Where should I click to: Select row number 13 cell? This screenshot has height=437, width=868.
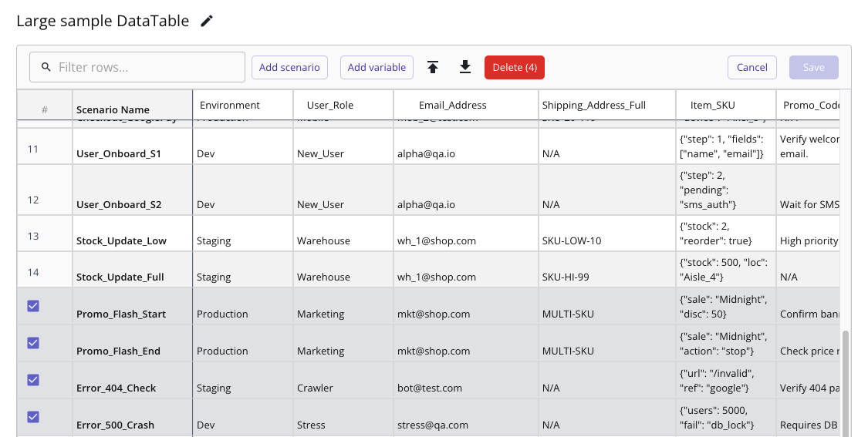pos(33,236)
